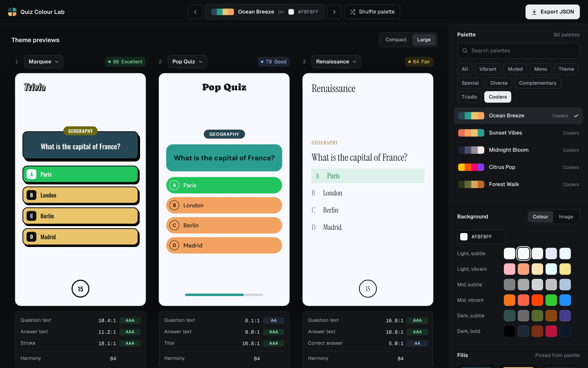Select the Midnight Bloom palette
This screenshot has height=368, width=588.
pyautogui.click(x=518, y=150)
